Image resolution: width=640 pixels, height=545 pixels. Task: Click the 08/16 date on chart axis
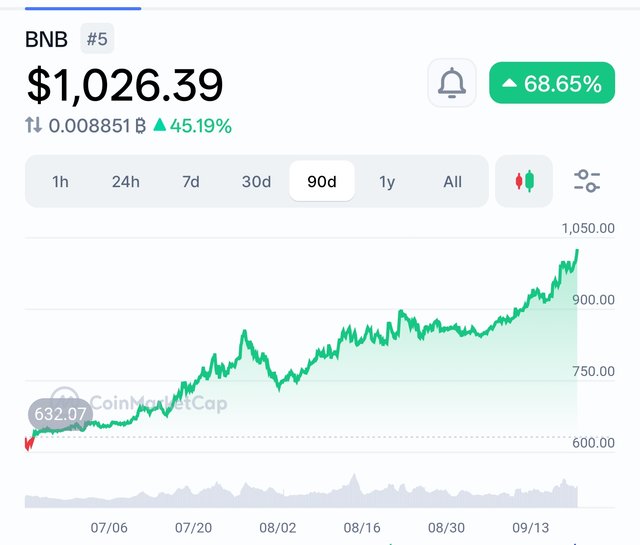tap(362, 527)
